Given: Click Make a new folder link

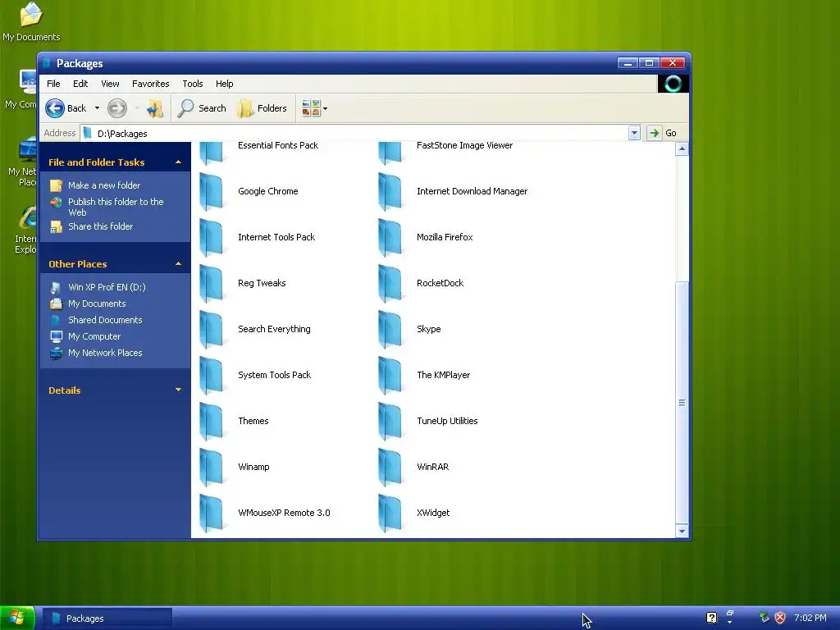Looking at the screenshot, I should 104,185.
